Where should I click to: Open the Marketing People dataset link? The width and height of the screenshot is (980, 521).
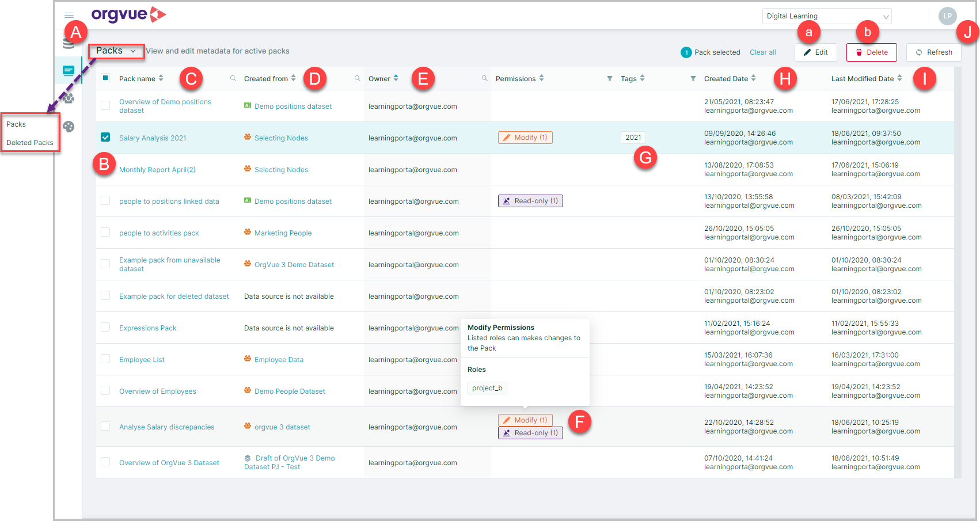(x=283, y=233)
